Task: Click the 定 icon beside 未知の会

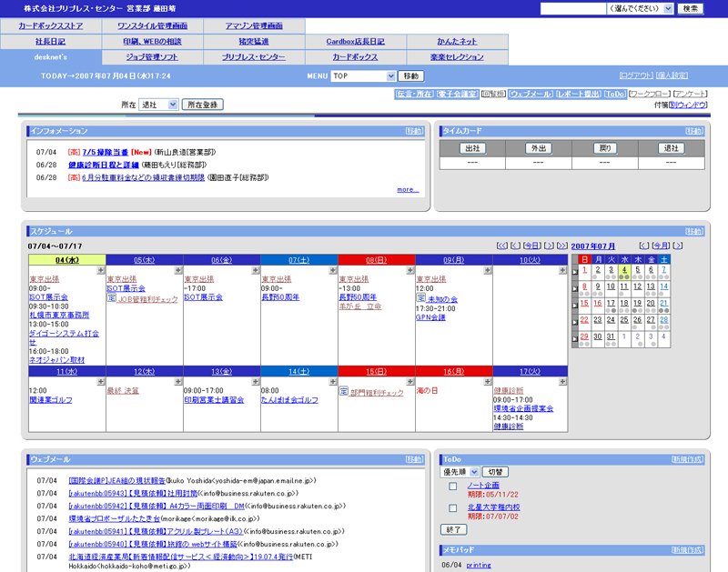Action: (420, 298)
